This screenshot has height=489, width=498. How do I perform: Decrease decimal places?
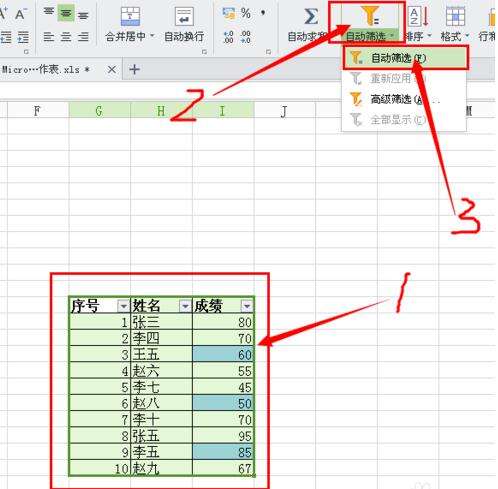point(246,37)
